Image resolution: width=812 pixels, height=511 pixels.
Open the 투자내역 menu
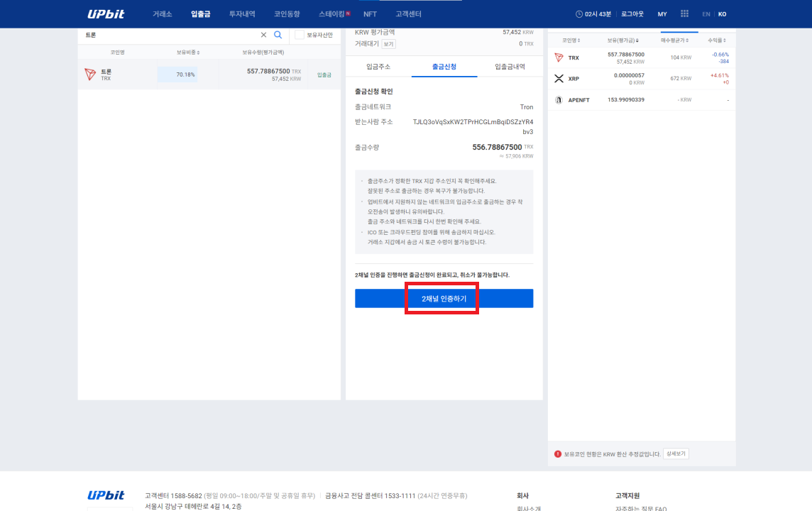242,14
